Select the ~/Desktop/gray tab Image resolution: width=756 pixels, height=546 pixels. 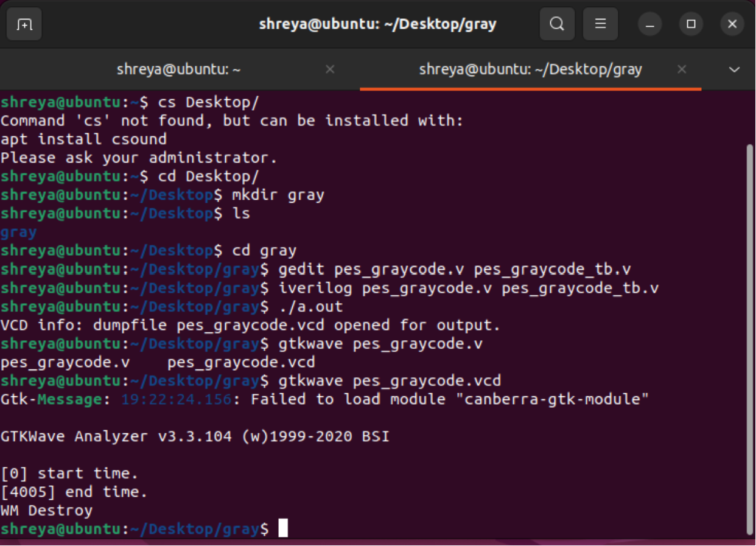pyautogui.click(x=530, y=69)
